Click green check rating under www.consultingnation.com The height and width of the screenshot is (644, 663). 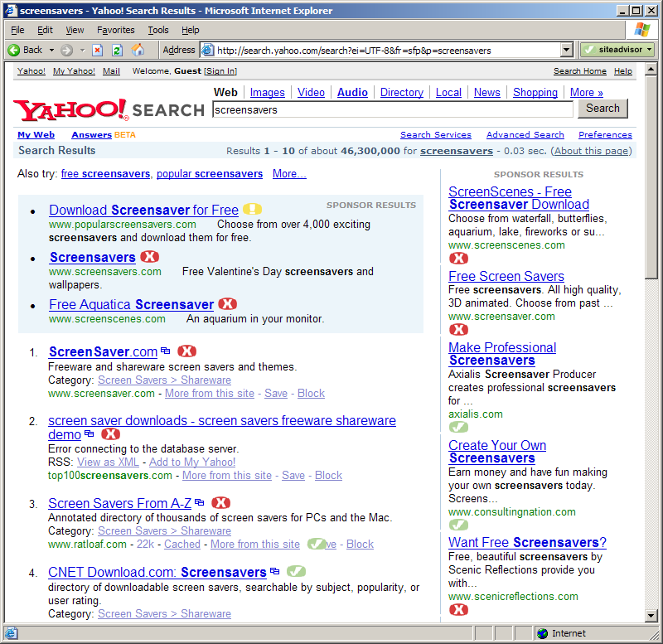pos(458,525)
